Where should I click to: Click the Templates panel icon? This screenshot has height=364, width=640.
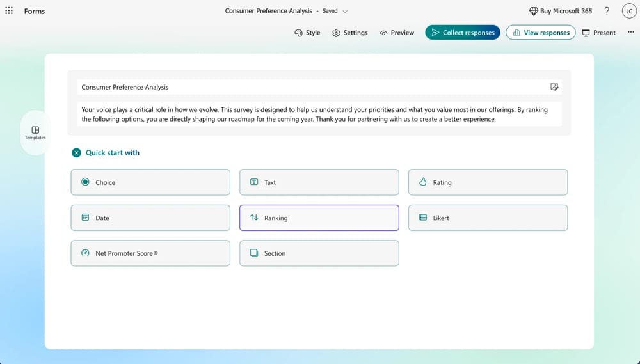[35, 130]
